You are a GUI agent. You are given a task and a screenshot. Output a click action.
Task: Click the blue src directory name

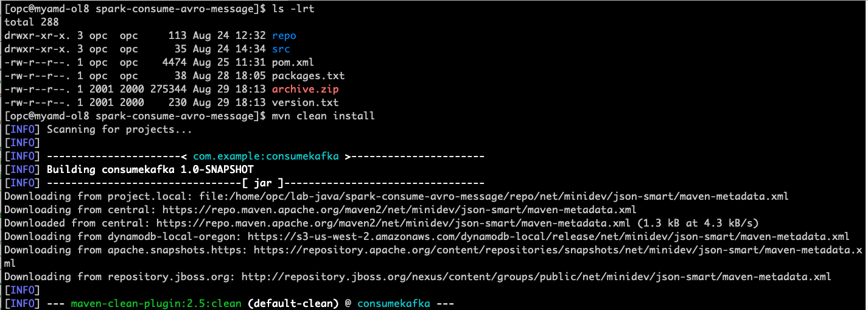281,49
